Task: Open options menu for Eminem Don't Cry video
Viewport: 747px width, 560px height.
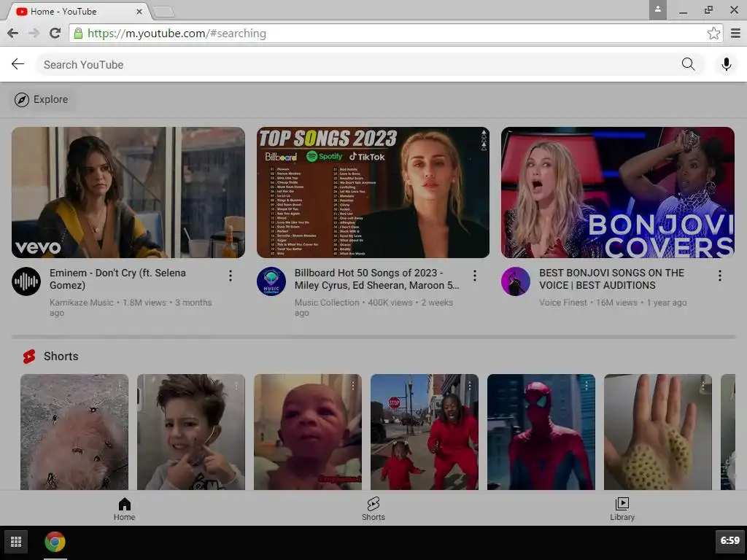Action: [x=230, y=276]
